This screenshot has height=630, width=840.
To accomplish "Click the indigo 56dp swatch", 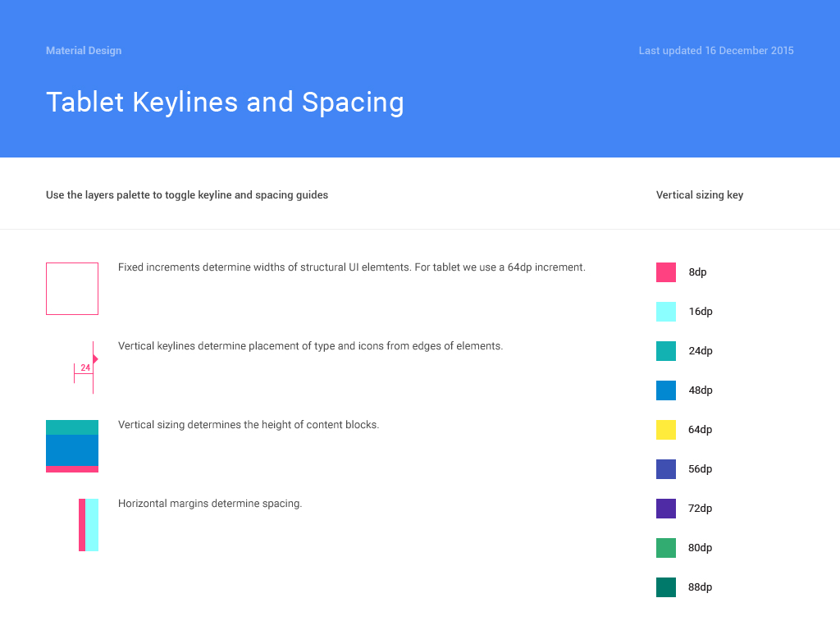I will click(x=666, y=469).
